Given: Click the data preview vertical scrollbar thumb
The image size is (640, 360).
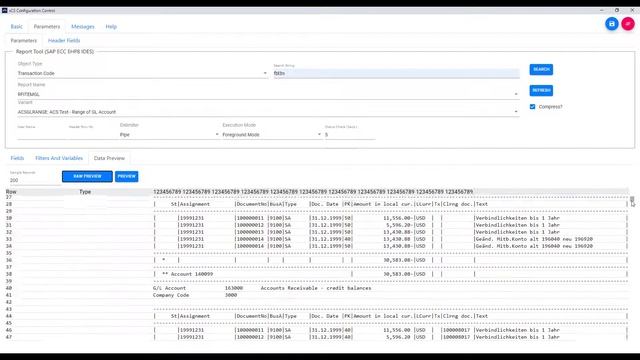Looking at the screenshot, I should (632, 200).
